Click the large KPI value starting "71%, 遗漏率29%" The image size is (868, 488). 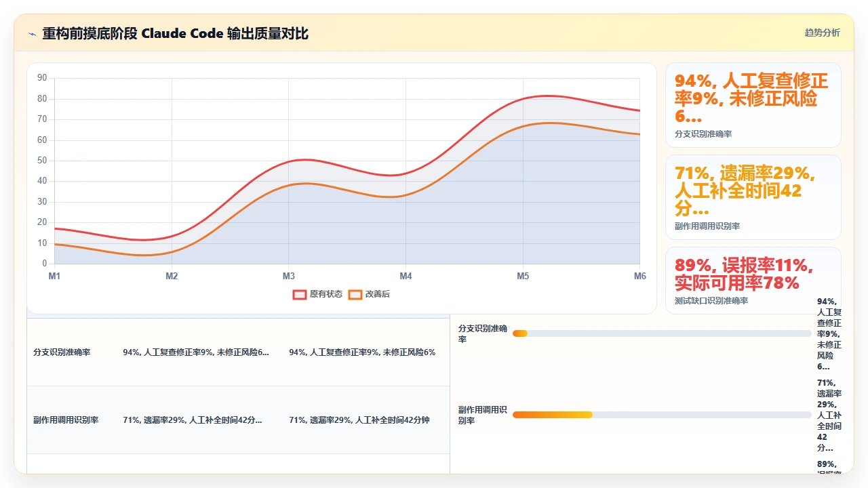point(745,191)
